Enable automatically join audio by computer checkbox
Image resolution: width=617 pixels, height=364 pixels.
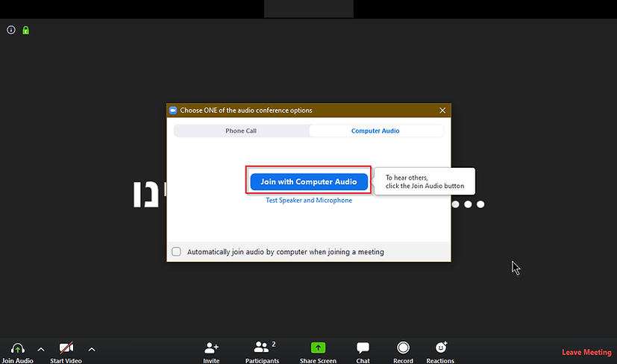click(x=176, y=251)
